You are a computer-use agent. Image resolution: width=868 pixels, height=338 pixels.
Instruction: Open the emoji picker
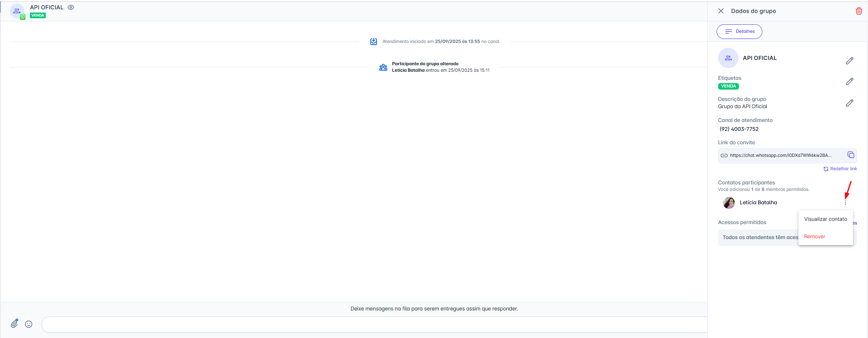pos(29,324)
